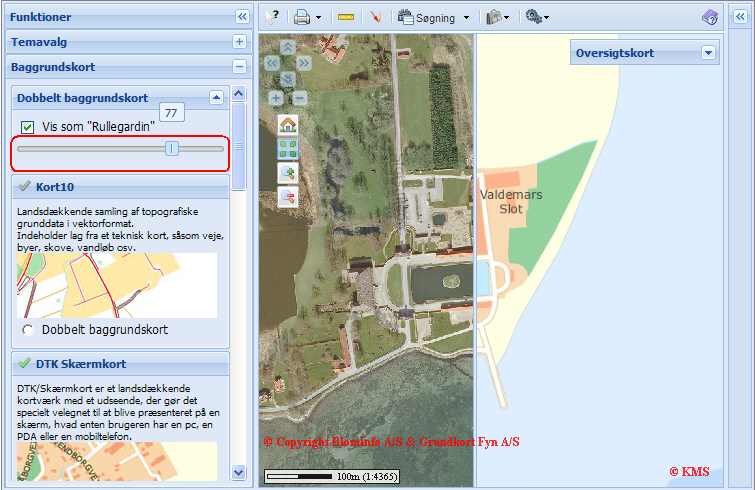Collapse the right side panel
Image resolution: width=755 pixels, height=490 pixels.
tap(740, 17)
